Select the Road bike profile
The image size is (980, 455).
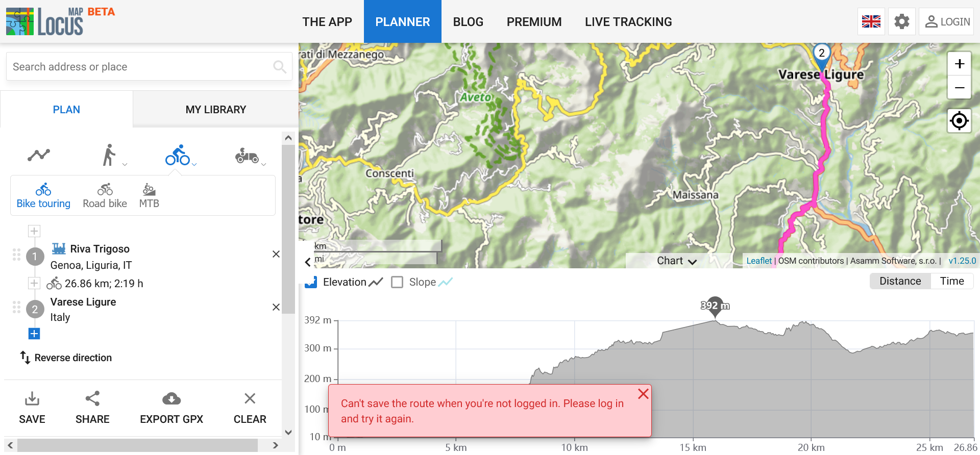pyautogui.click(x=105, y=196)
